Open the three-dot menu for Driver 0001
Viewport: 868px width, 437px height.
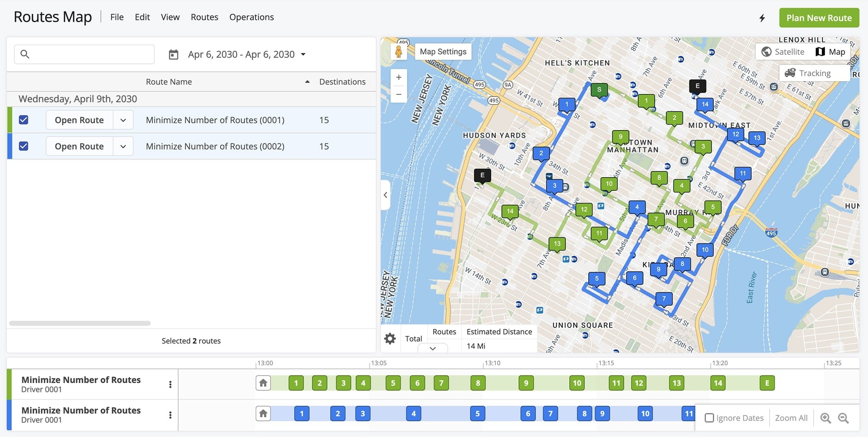tap(171, 384)
